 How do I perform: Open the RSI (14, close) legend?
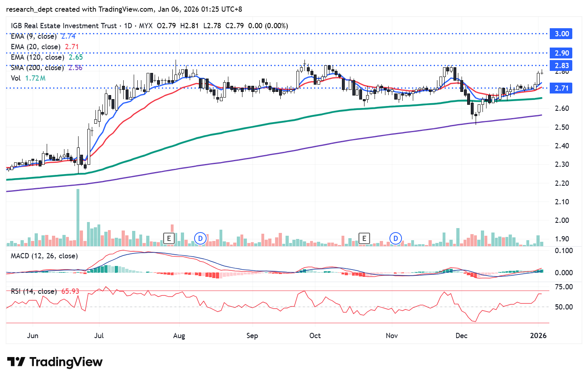[34, 291]
